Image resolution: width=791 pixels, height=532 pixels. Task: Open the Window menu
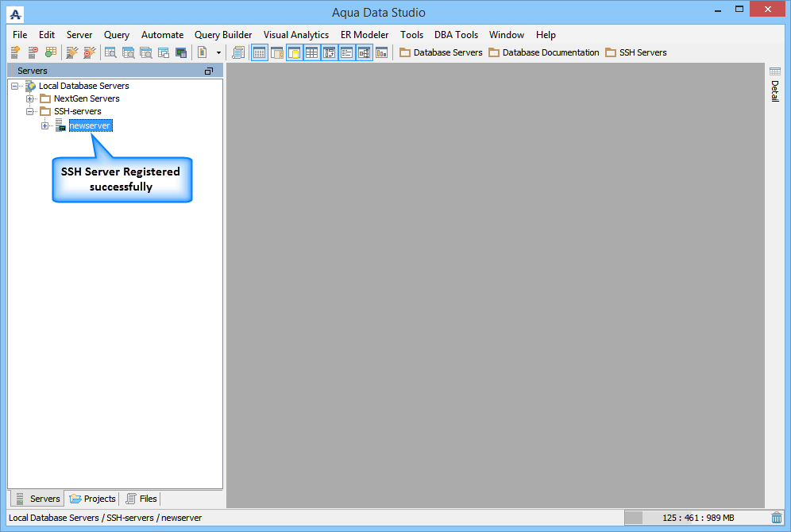(507, 35)
